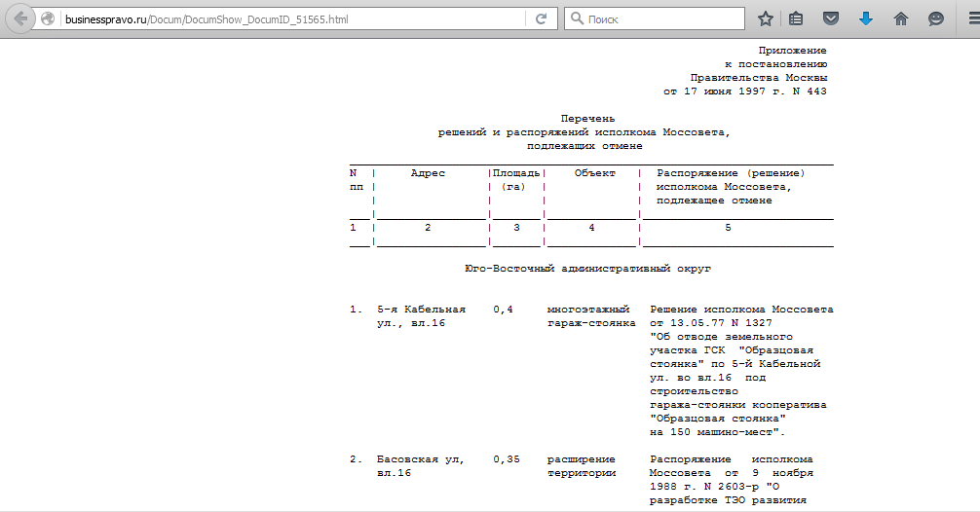Reload the current page

541,18
